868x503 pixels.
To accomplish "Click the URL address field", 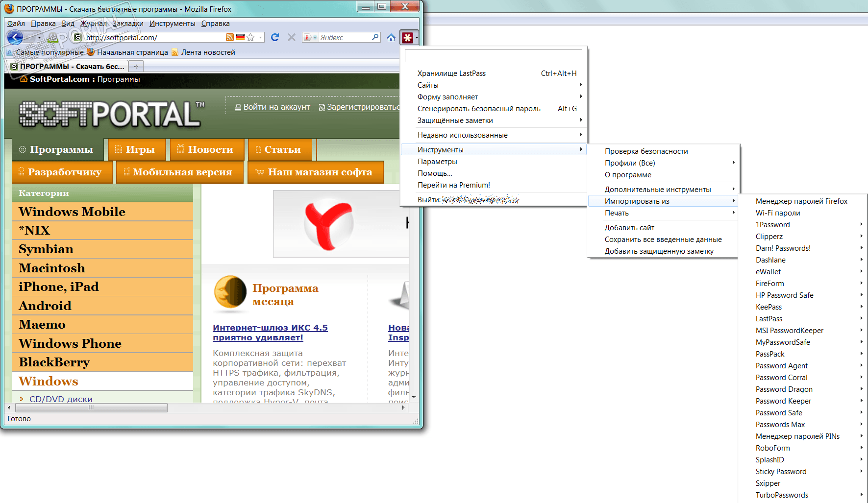I will (154, 37).
